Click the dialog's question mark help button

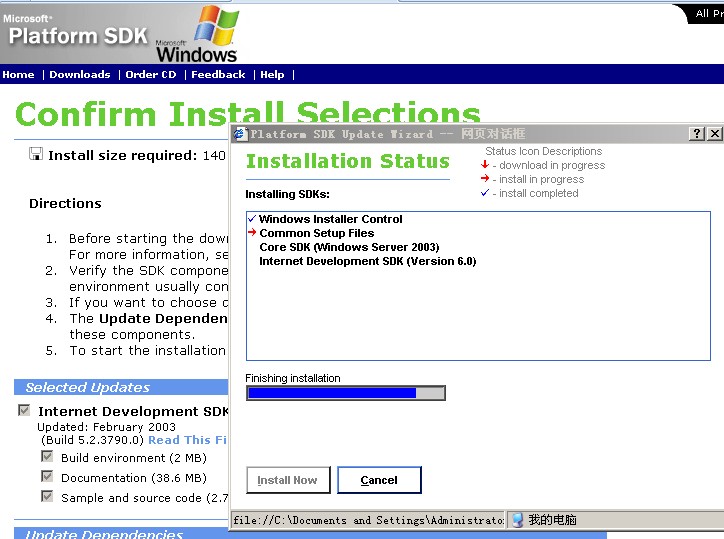[x=697, y=133]
